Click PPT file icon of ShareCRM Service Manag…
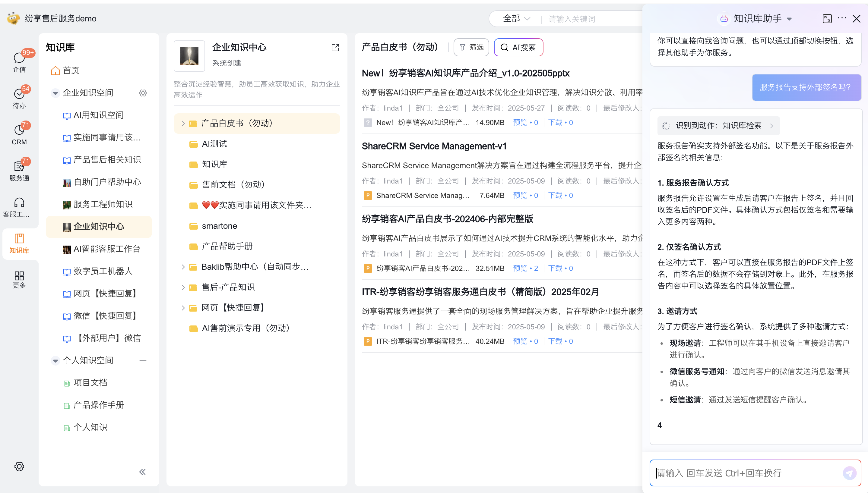868x493 pixels. (x=368, y=195)
